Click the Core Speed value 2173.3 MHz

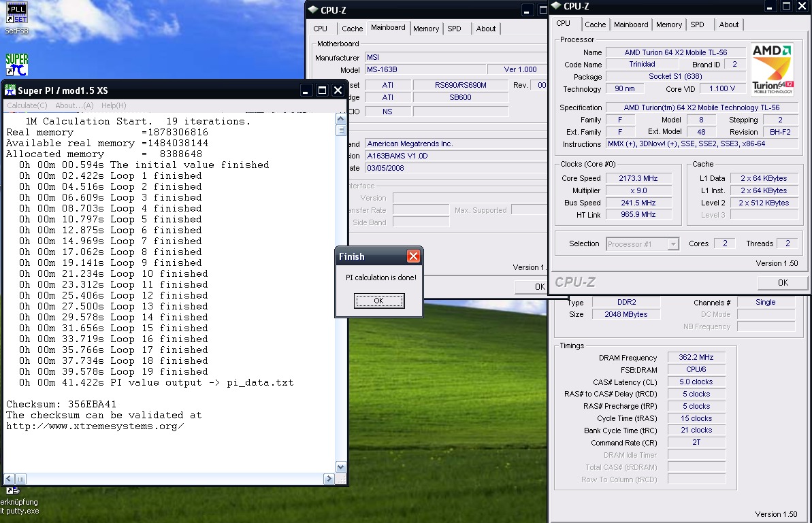point(638,178)
